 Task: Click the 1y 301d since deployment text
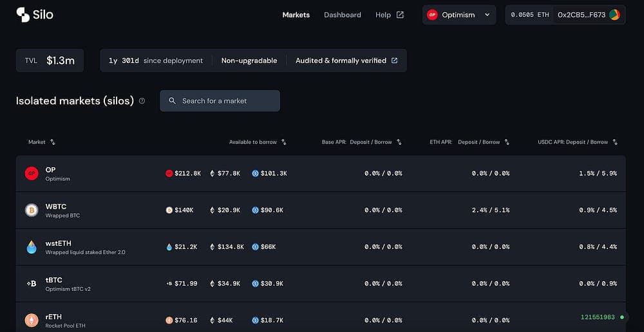pos(156,60)
